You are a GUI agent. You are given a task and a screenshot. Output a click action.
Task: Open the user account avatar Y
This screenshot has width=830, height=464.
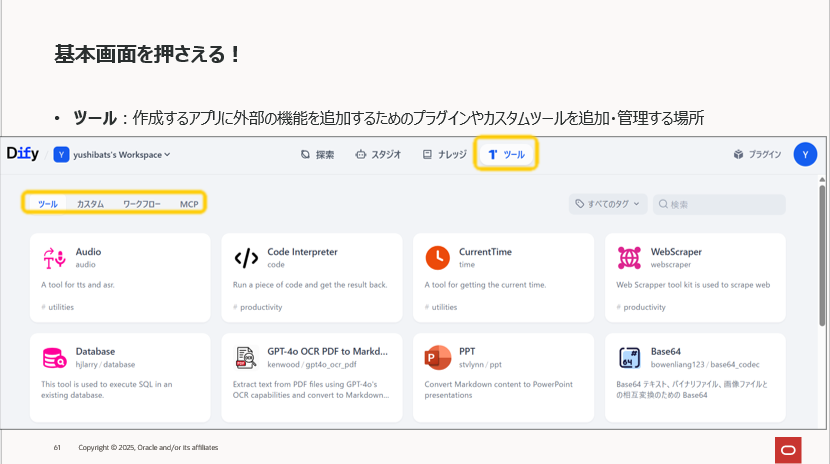click(805, 154)
